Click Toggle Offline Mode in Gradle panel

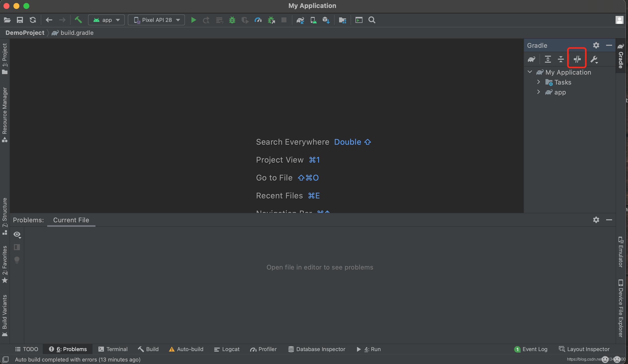coord(577,59)
